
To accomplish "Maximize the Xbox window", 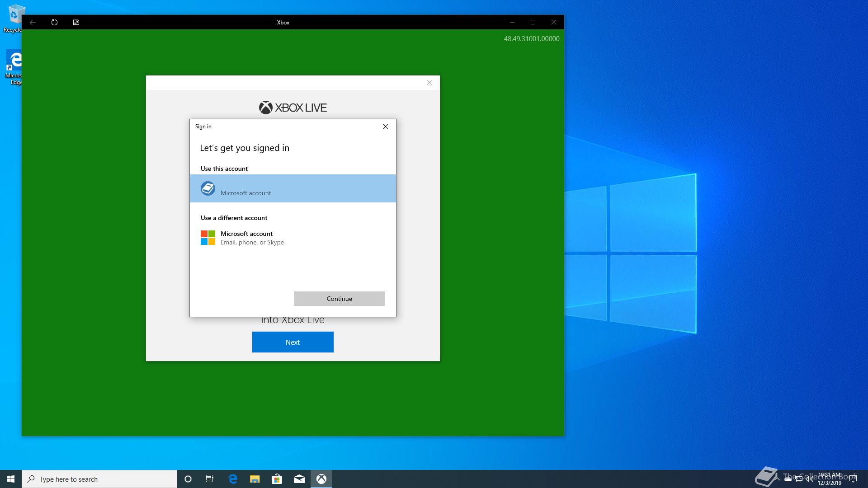I will 533,22.
